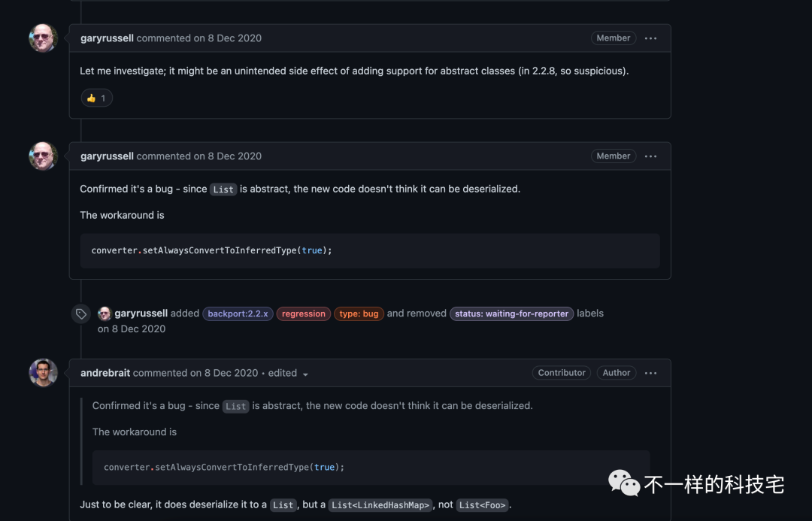Open the regression label

[x=304, y=314]
